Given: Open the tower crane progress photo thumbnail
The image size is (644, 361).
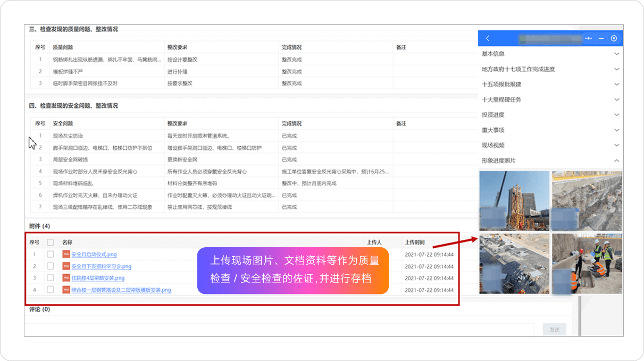Looking at the screenshot, I should tap(513, 200).
